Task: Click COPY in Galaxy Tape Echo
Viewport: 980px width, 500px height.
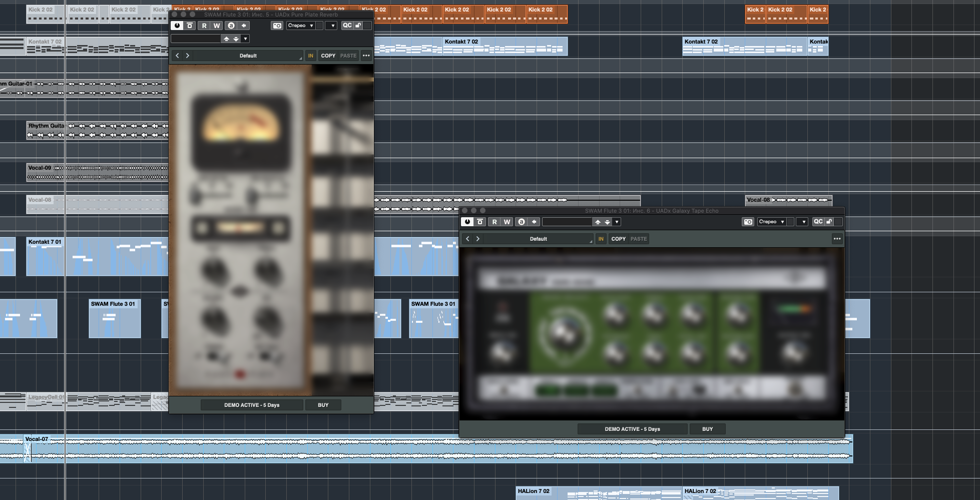Action: point(619,239)
